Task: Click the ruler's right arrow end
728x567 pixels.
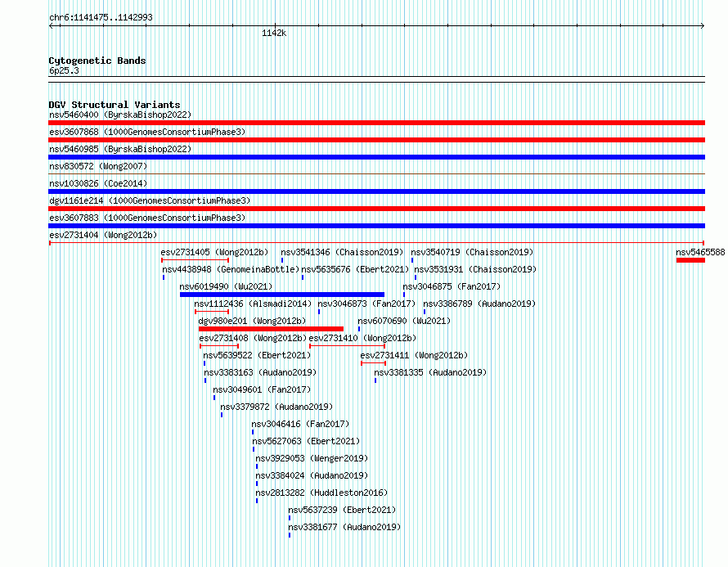Action: point(703,25)
